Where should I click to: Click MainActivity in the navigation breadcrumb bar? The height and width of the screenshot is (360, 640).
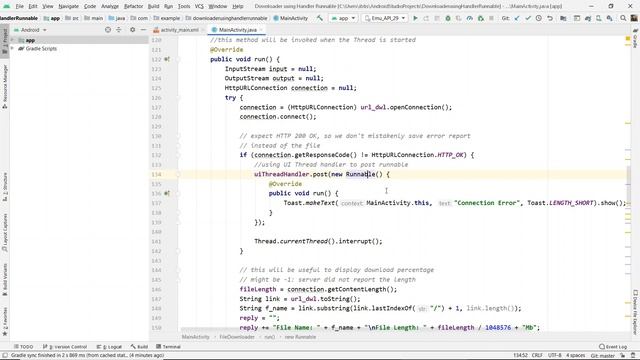(x=291, y=18)
